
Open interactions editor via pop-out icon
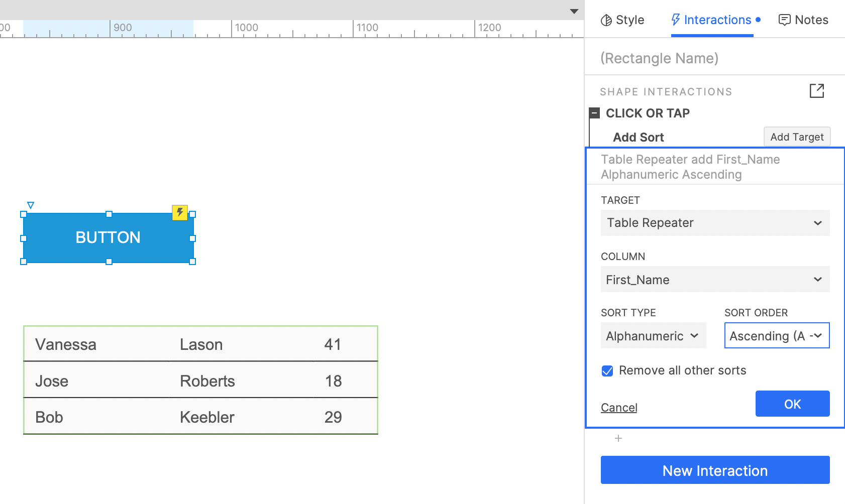pyautogui.click(x=817, y=91)
